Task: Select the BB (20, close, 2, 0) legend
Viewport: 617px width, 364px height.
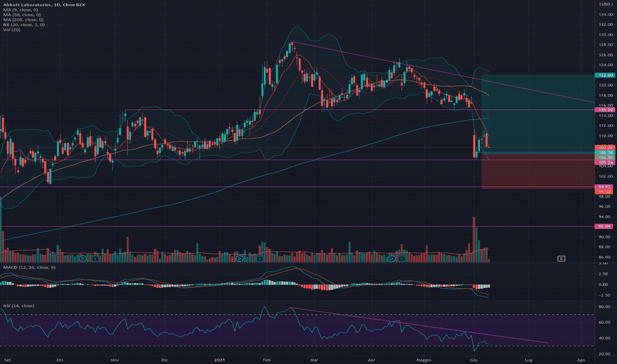Action: tap(24, 24)
